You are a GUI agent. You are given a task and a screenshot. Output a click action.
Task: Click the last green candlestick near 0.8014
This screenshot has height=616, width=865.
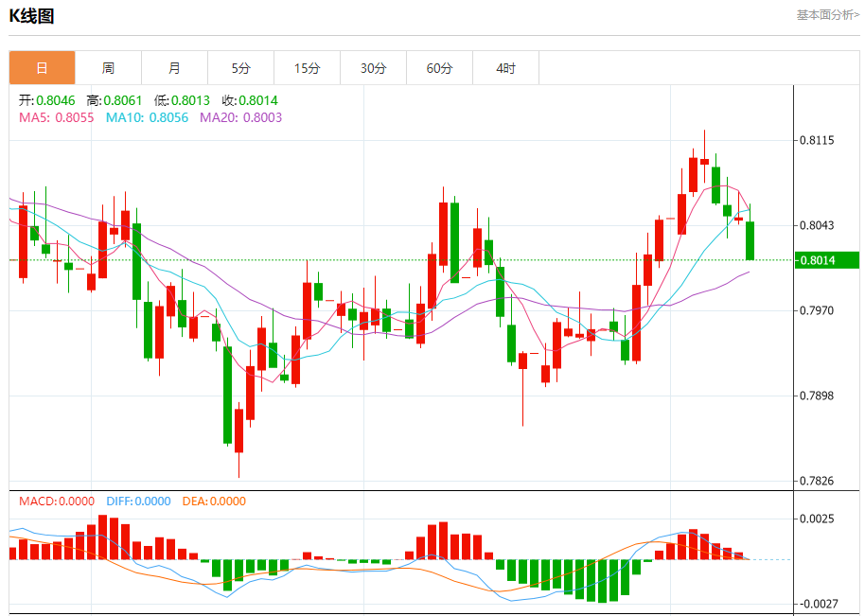[750, 240]
